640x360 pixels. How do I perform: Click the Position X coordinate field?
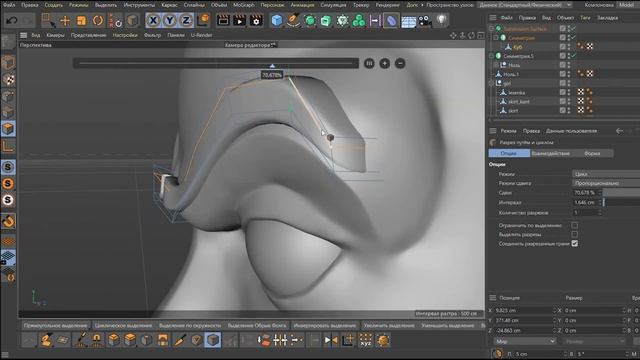pos(524,311)
